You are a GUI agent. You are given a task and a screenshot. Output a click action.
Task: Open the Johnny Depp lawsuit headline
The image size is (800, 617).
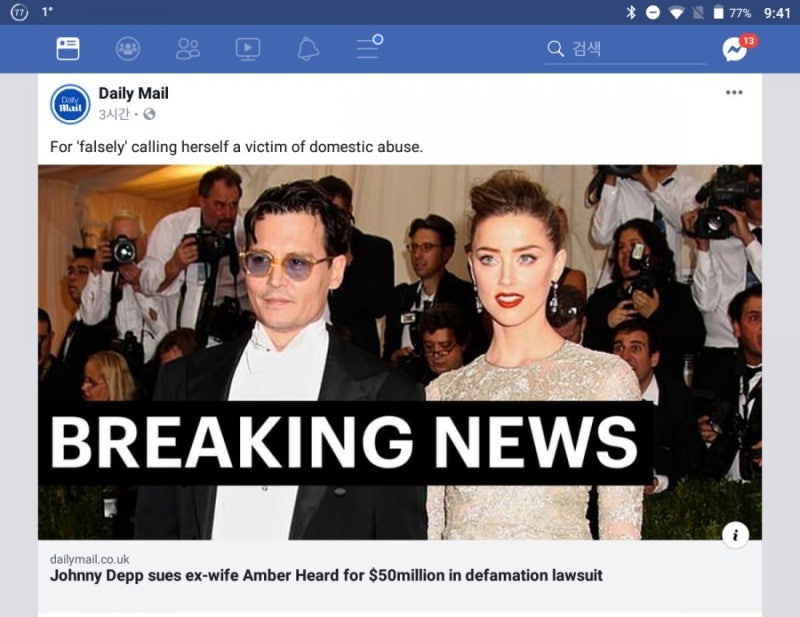pos(326,576)
